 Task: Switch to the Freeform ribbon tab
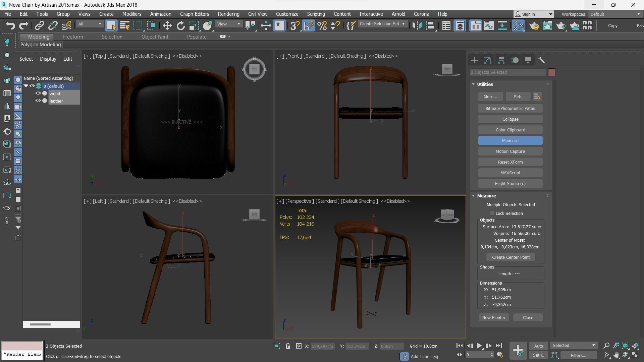tap(73, 37)
